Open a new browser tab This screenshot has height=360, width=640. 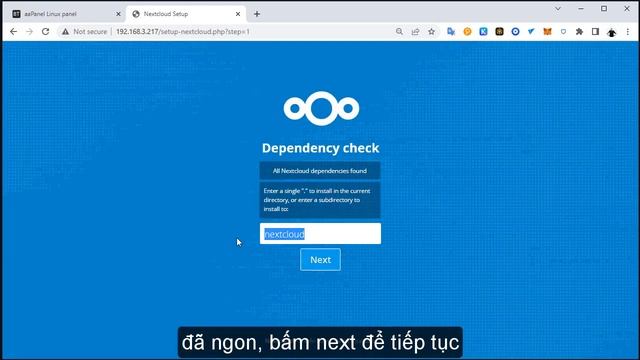[x=257, y=14]
